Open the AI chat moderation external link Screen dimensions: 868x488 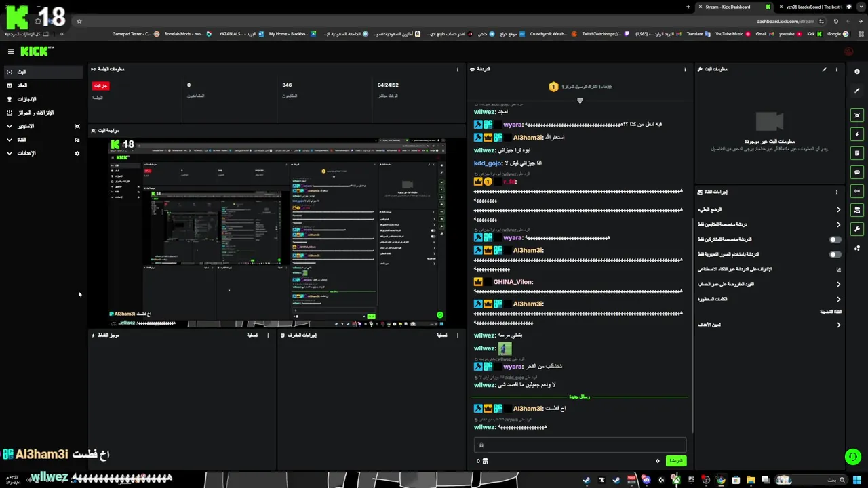pos(838,269)
